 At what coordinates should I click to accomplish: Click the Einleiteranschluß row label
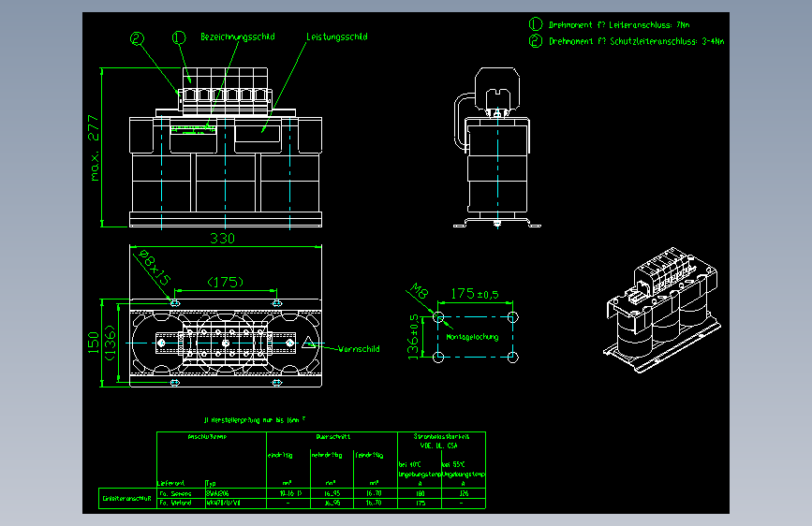click(126, 499)
